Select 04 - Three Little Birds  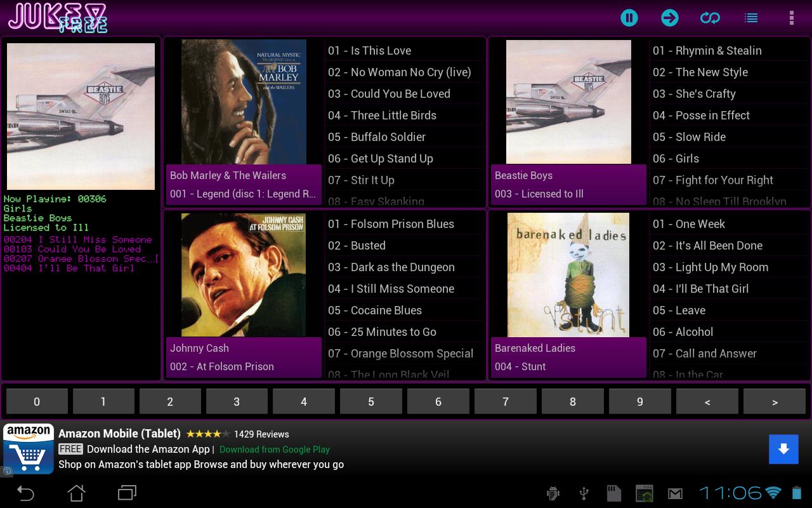(x=404, y=116)
